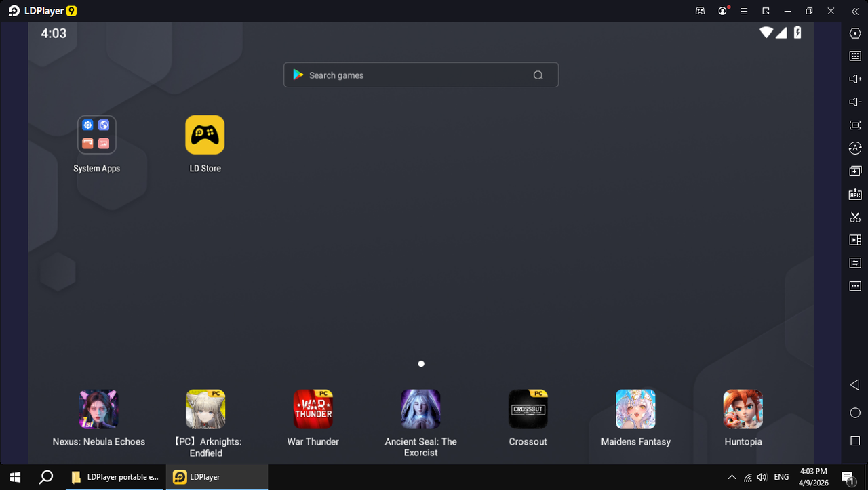Start video recording from sidebar
Image resolution: width=868 pixels, height=490 pixels.
coord(855,240)
